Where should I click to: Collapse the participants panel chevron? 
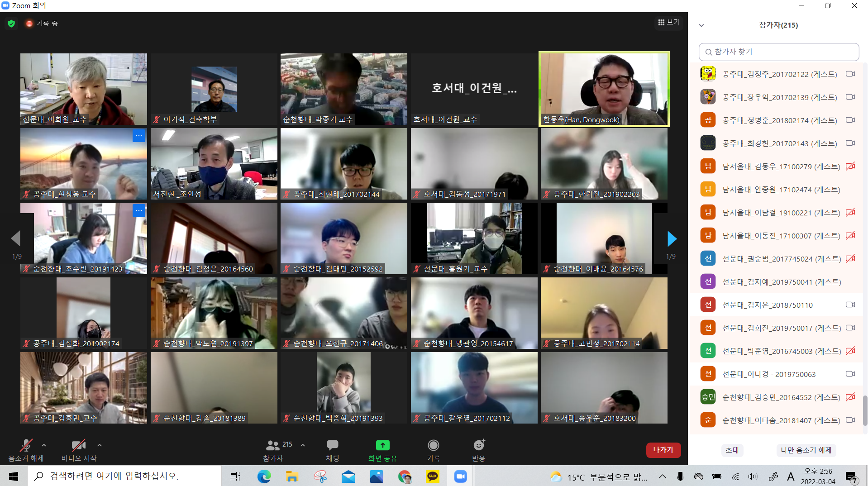(701, 25)
